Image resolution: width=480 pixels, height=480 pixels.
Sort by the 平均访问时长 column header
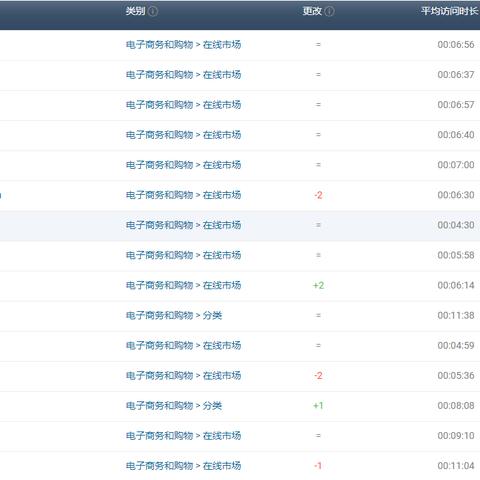(450, 11)
